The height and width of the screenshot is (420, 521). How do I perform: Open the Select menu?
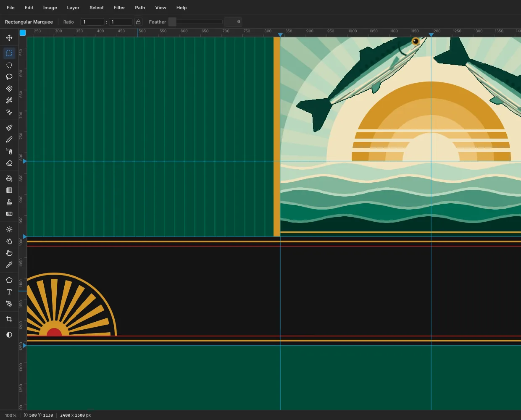tap(97, 8)
